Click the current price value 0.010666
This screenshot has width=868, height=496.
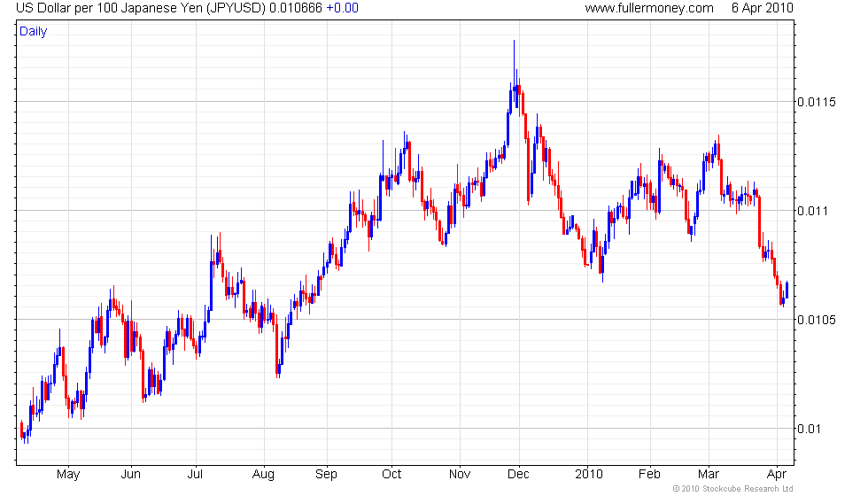click(x=296, y=8)
